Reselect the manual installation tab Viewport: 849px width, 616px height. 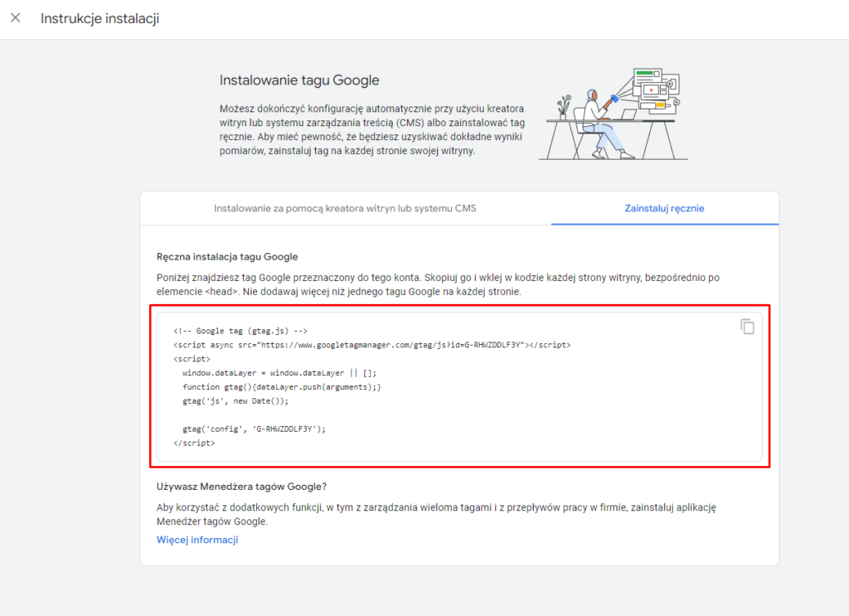click(x=664, y=208)
